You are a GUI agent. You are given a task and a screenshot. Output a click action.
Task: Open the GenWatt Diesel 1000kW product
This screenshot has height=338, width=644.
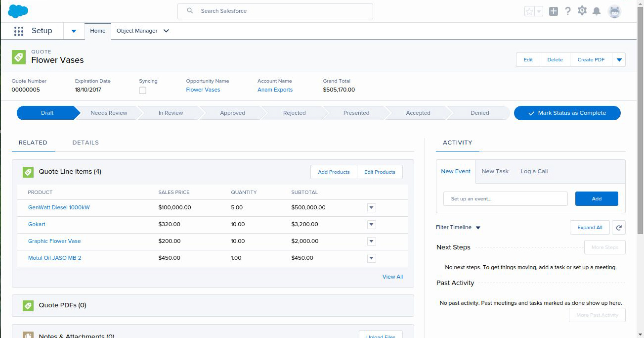click(x=59, y=207)
